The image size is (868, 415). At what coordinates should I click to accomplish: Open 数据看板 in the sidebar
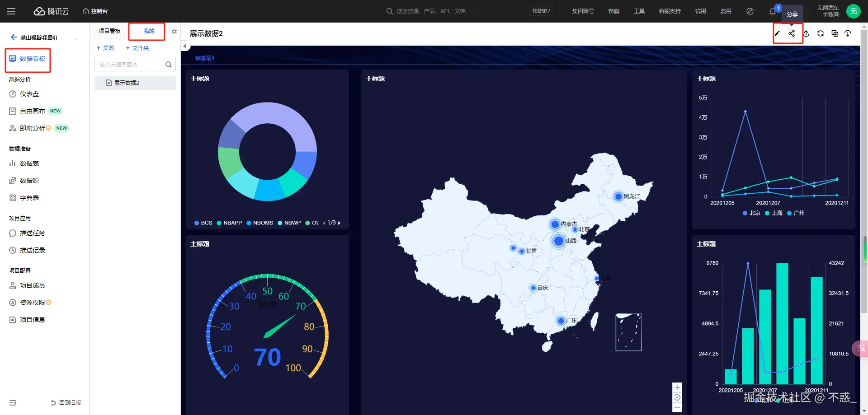28,59
